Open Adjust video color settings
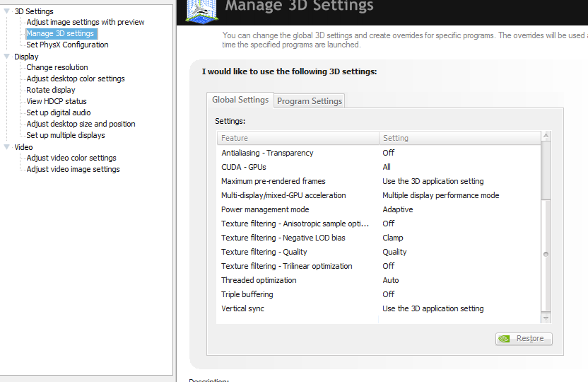The image size is (588, 382). (71, 158)
